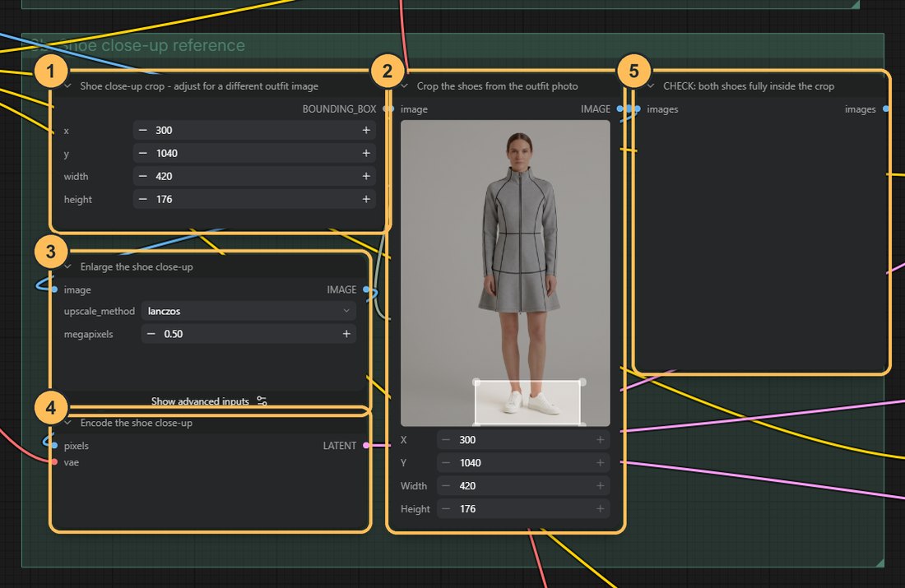Click the megapixels label in Enlarge node
The width and height of the screenshot is (905, 588).
(x=88, y=334)
